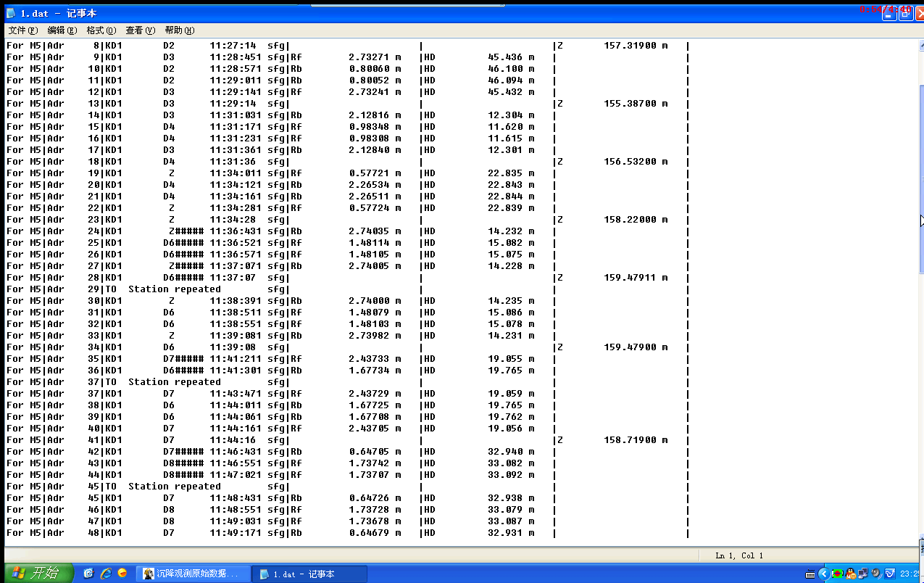Image resolution: width=924 pixels, height=583 pixels.
Task: Open QQ penguin icon in system tray
Action: coord(850,574)
